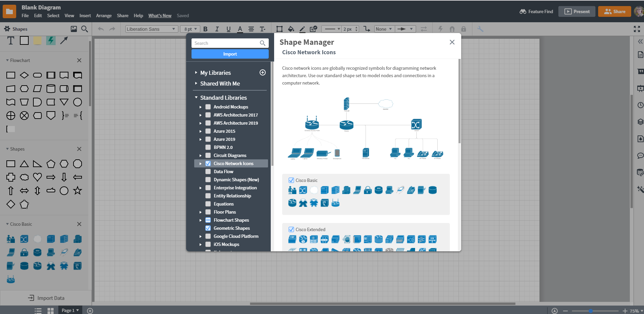Viewport: 644px width, 314px height.
Task: Click the wrench settings icon in toolbar
Action: 480,29
